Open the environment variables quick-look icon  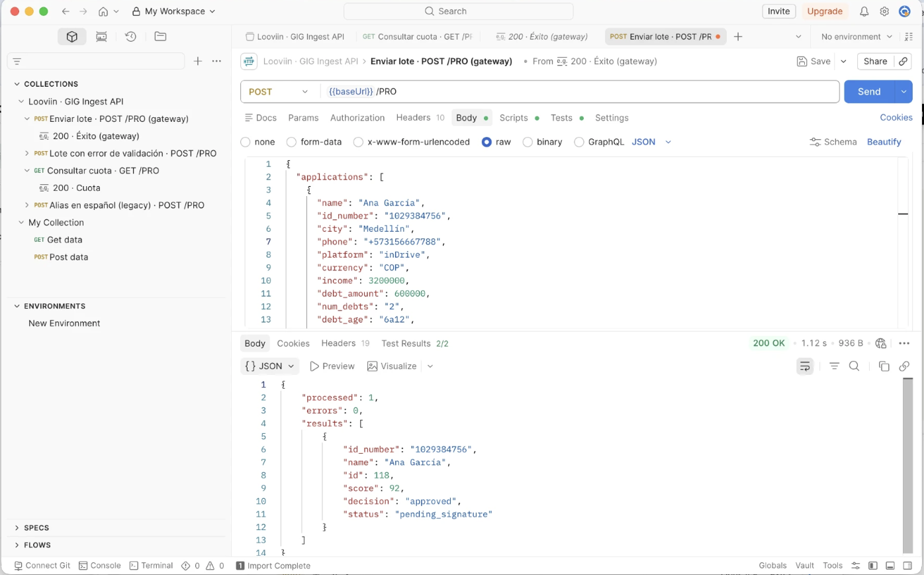click(x=908, y=36)
